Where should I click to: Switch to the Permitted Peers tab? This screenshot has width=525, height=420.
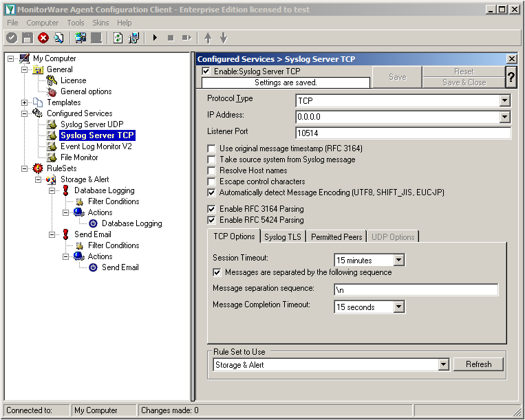(x=336, y=237)
